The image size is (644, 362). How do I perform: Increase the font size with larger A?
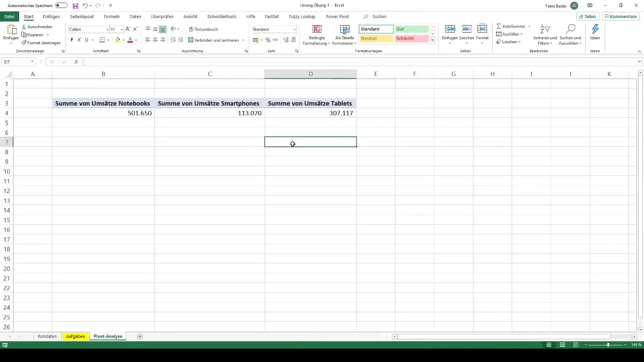coord(128,29)
